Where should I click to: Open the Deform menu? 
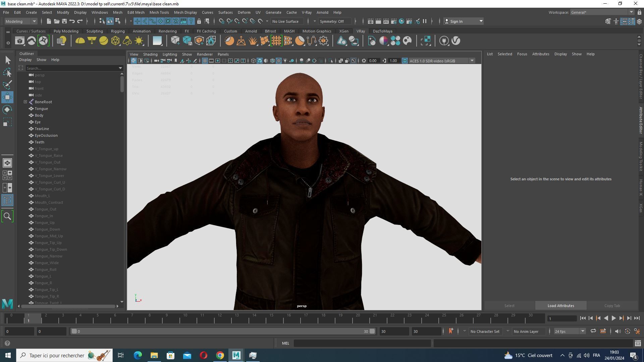(244, 12)
